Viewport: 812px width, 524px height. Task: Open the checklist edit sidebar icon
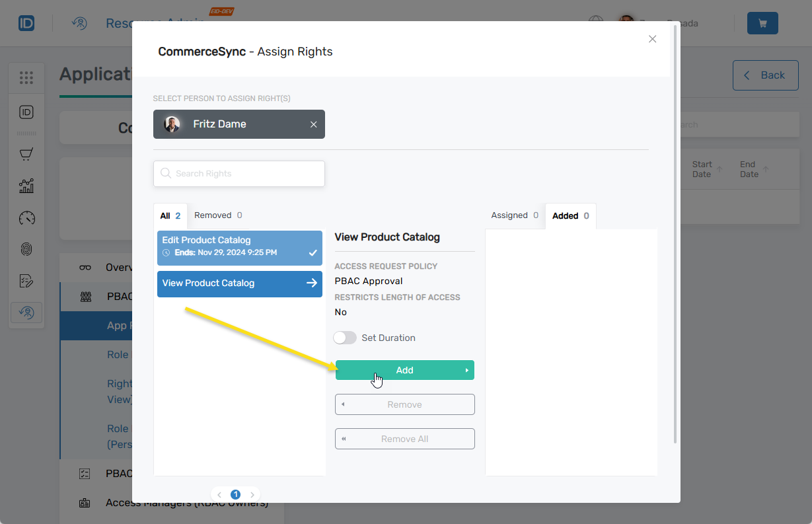pyautogui.click(x=26, y=281)
